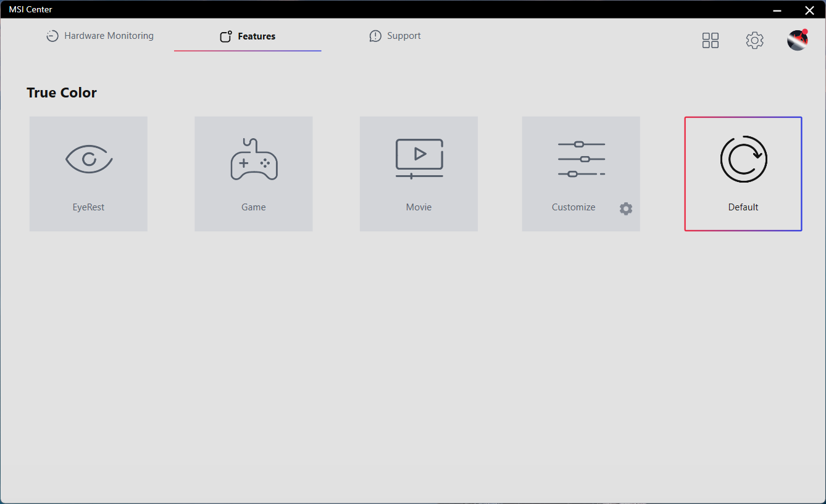Click the MSI Center window title
This screenshot has width=826, height=504.
[30, 9]
